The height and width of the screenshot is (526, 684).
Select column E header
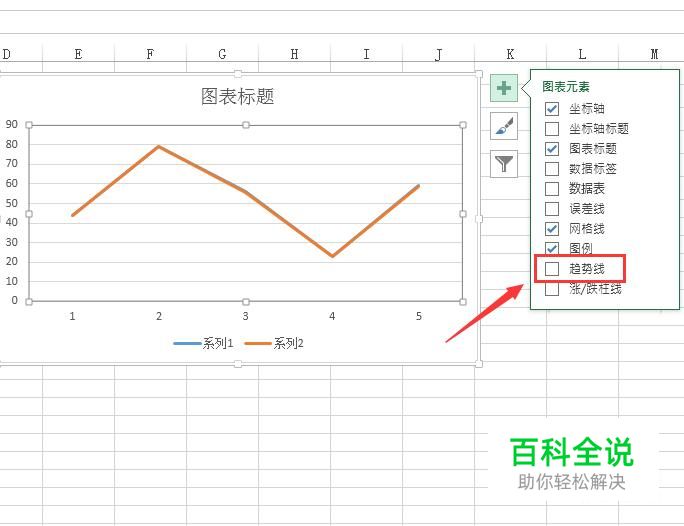click(79, 54)
